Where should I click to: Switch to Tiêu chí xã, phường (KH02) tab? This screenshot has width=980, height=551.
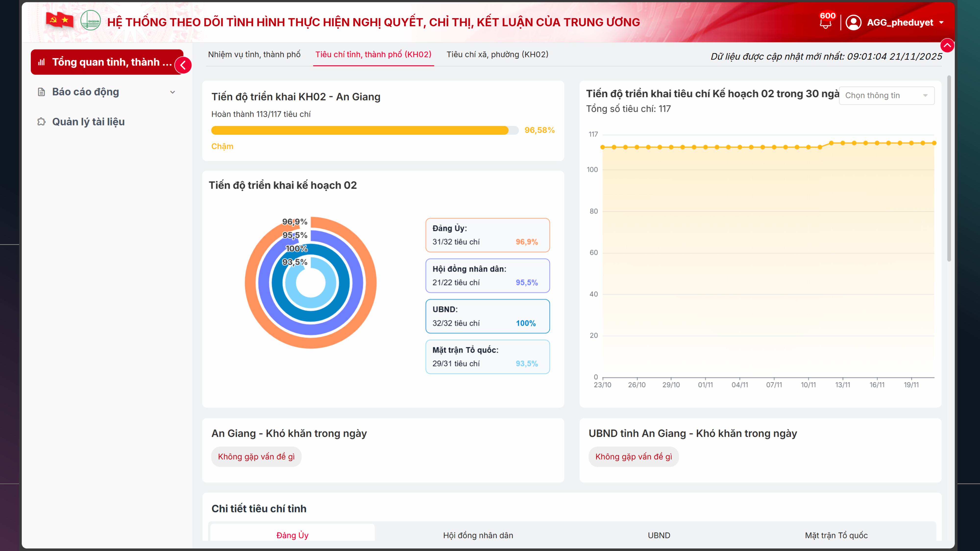click(x=497, y=54)
